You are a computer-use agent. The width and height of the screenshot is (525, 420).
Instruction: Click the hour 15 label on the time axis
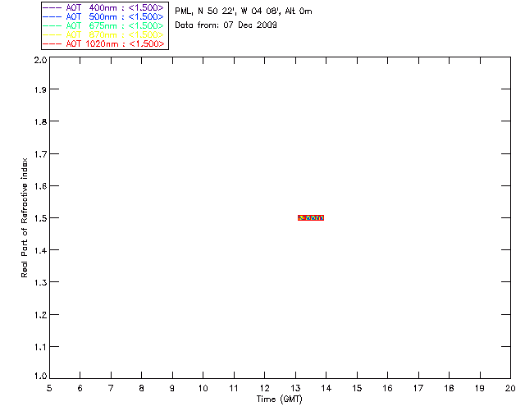coord(357,388)
